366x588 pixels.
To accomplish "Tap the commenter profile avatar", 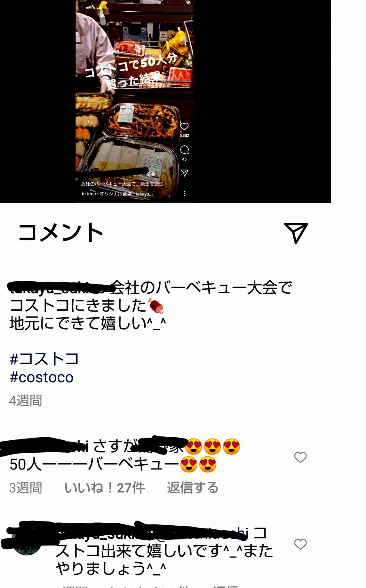I will pos(27,545).
